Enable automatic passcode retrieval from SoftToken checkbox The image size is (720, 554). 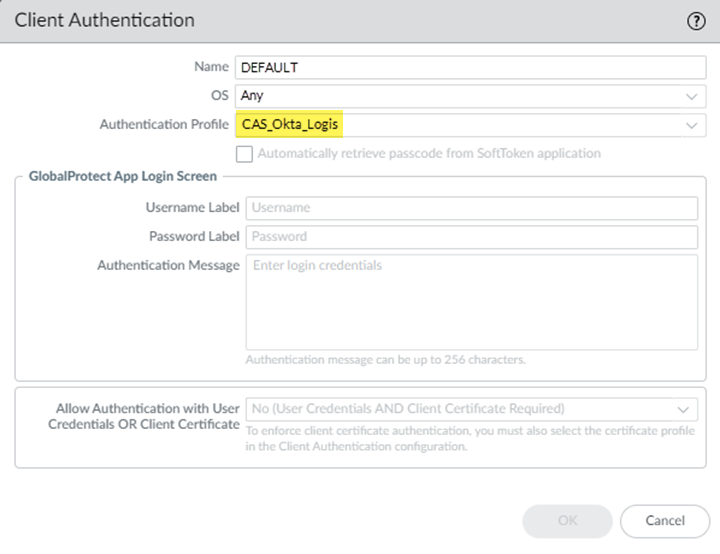[x=243, y=154]
